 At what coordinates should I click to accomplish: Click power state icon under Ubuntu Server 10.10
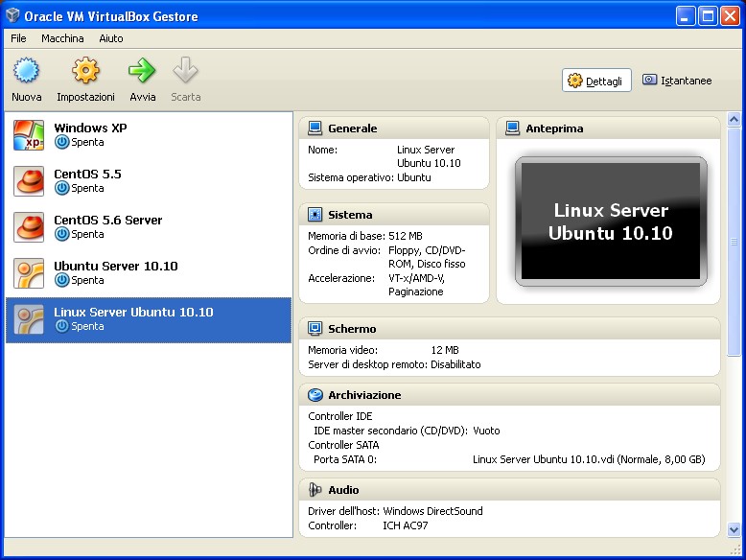(62, 280)
